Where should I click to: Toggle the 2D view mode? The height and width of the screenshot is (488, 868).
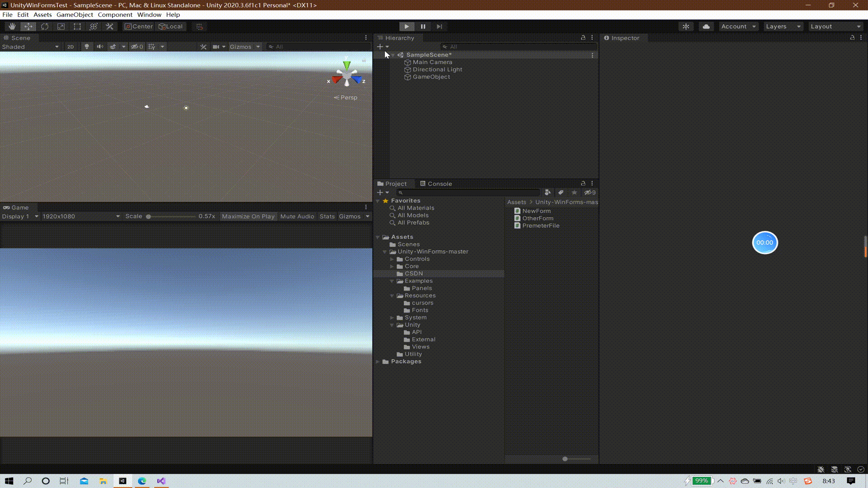(x=71, y=47)
